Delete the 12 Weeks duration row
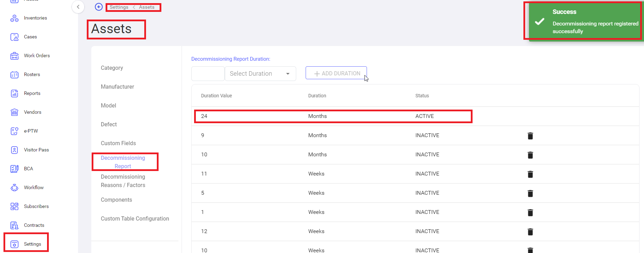Image resolution: width=644 pixels, height=253 pixels. pos(530,232)
